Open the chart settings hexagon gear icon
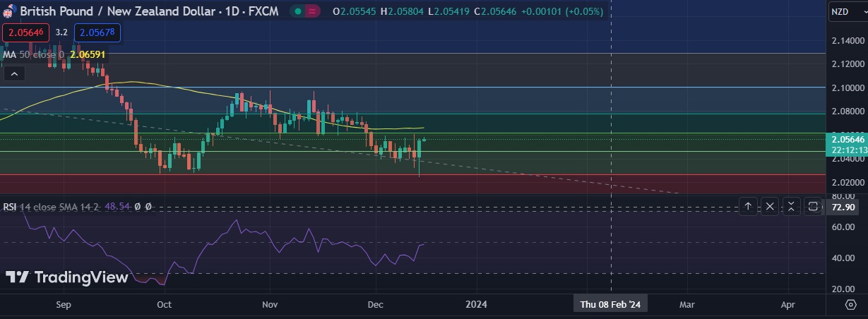The height and width of the screenshot is (319, 868). tap(850, 304)
